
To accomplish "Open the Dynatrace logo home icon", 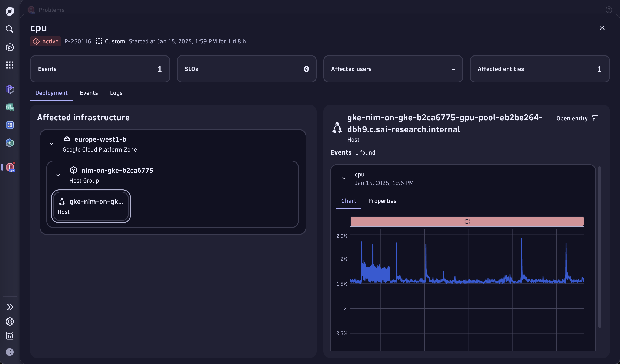I will pos(10,11).
